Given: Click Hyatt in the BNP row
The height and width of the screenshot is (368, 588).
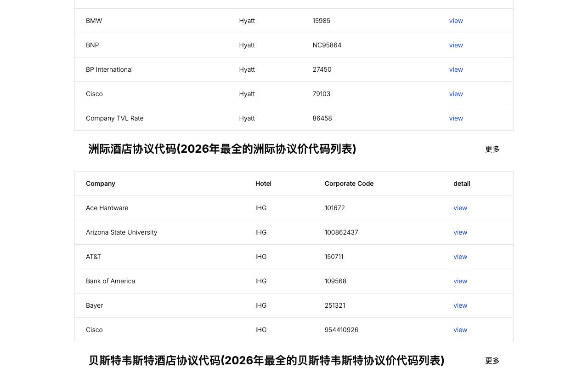Looking at the screenshot, I should point(247,45).
